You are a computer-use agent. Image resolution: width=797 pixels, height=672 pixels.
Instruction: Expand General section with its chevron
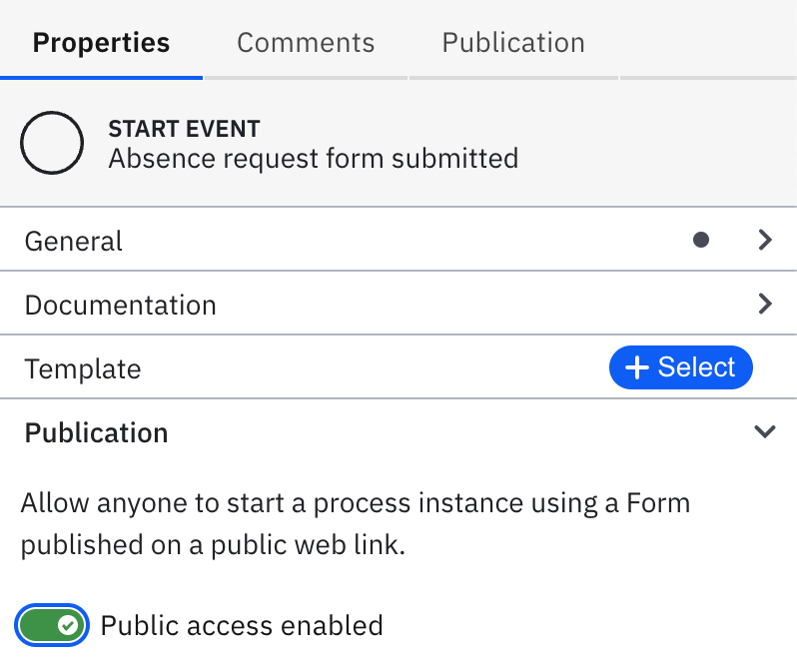[x=765, y=240]
